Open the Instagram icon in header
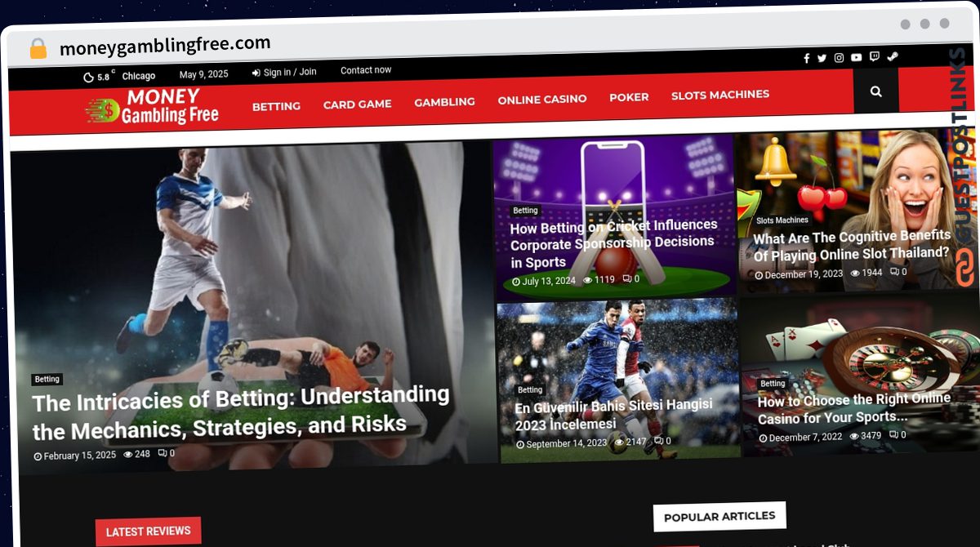This screenshot has width=980, height=547. [x=839, y=58]
